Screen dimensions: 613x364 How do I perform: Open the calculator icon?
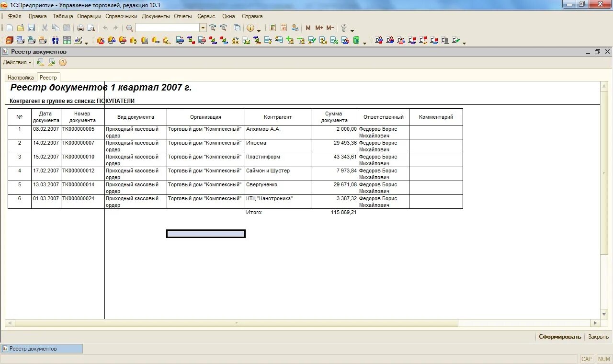click(x=273, y=28)
